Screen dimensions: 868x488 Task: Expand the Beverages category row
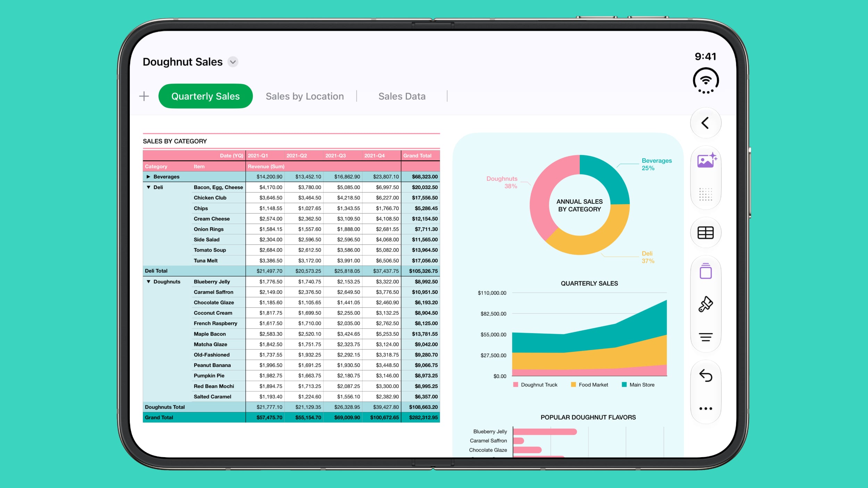point(148,177)
